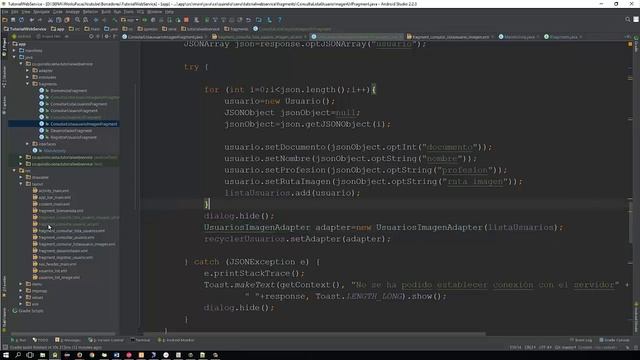Click the Paste toolbar icon
This screenshot has width=640, height=360.
(67, 20)
